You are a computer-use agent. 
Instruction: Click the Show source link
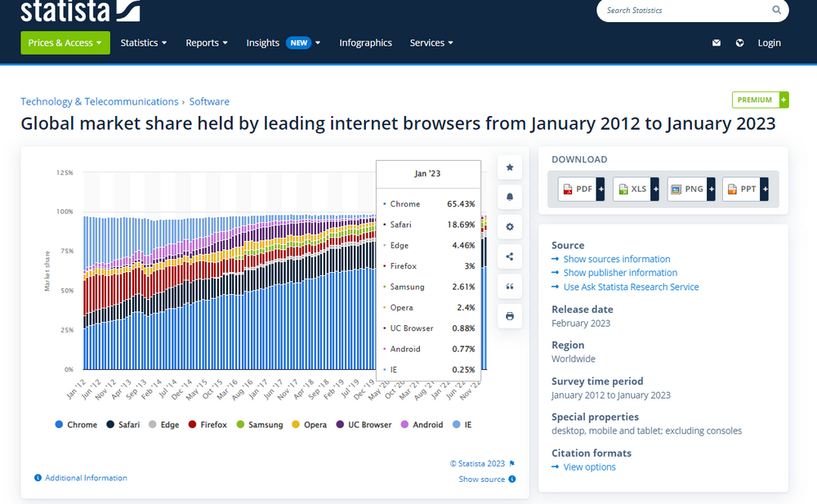click(481, 479)
